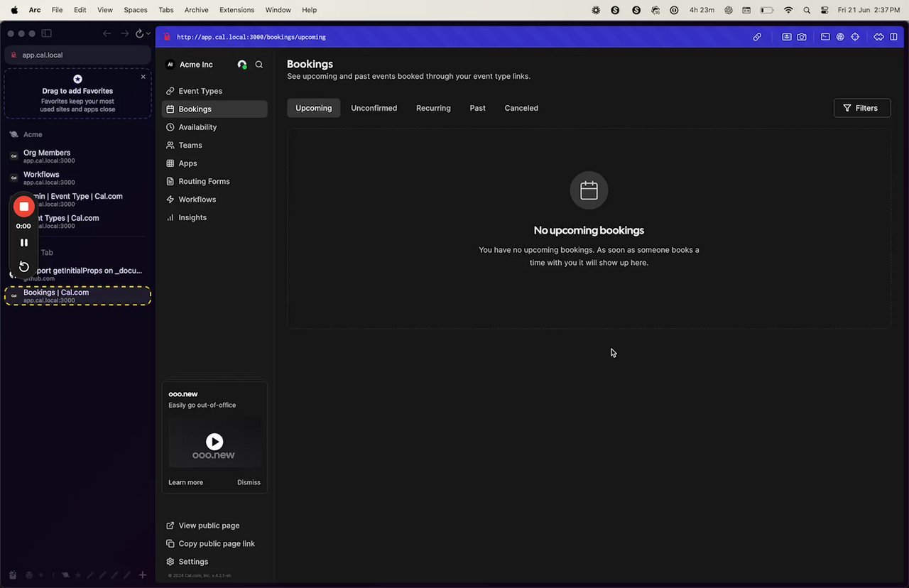This screenshot has width=909, height=588.
Task: Restart the recording with the circular arrow
Action: pyautogui.click(x=24, y=266)
